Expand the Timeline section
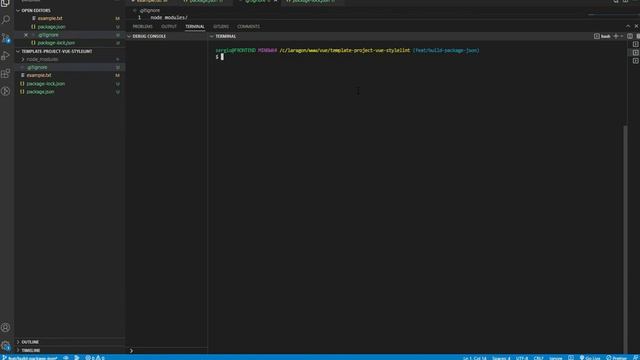The width and height of the screenshot is (640, 360). pyautogui.click(x=18, y=350)
